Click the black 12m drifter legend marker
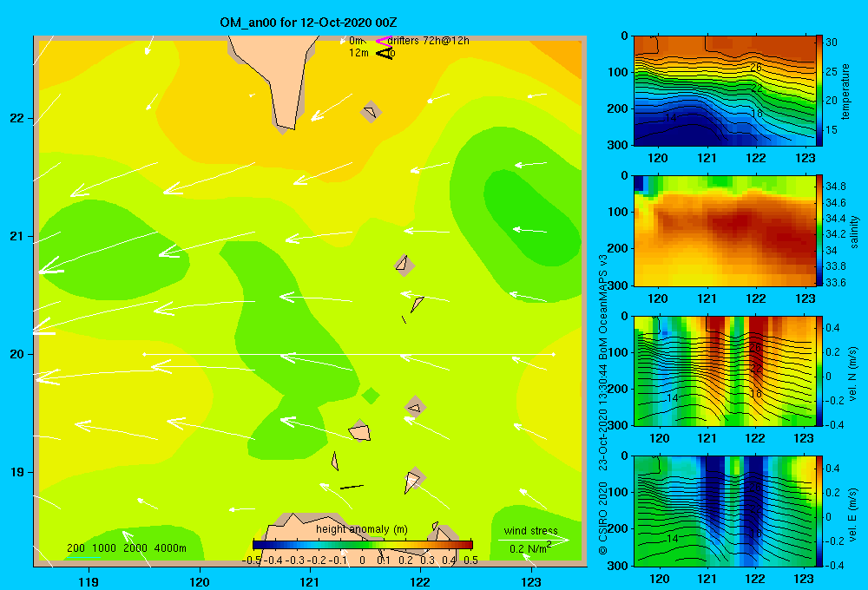This screenshot has width=868, height=590. pos(384,53)
